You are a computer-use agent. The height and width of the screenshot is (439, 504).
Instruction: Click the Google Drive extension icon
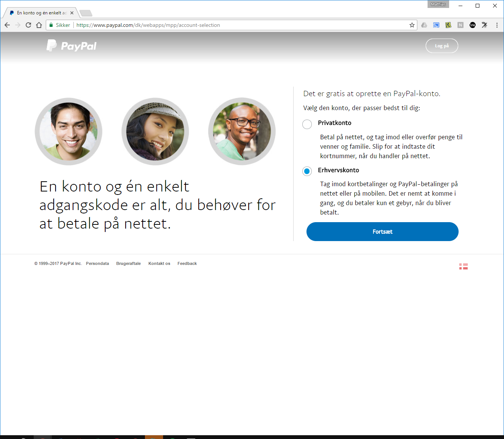(424, 25)
